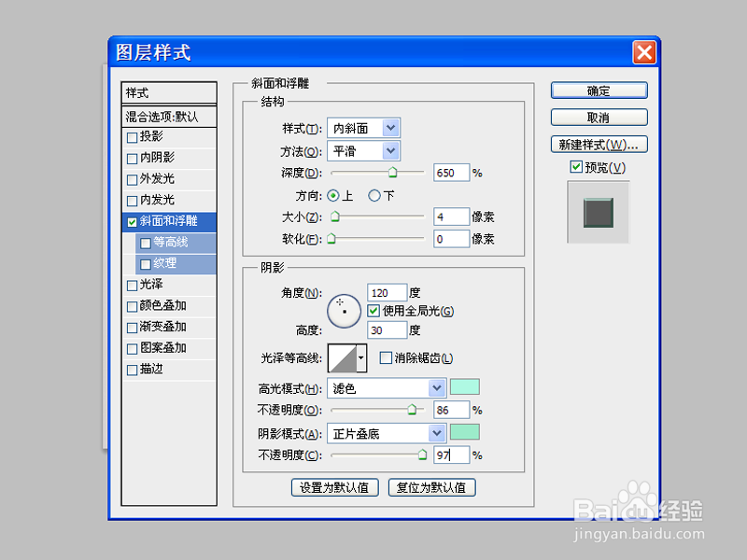747x560 pixels.
Task: Click the 确定 OK button
Action: tap(599, 91)
